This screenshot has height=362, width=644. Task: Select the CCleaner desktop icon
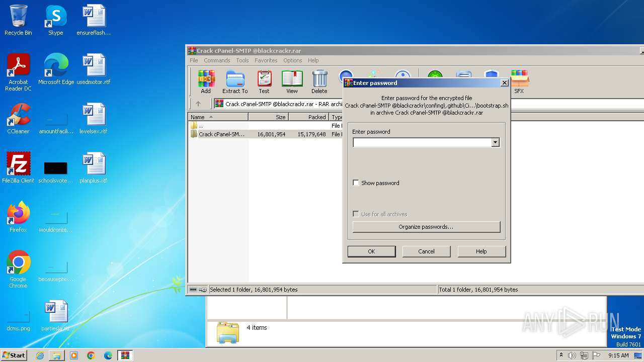(18, 119)
